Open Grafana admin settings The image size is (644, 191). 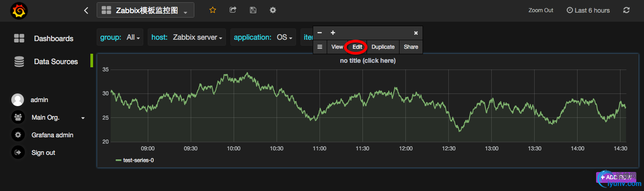click(x=52, y=135)
